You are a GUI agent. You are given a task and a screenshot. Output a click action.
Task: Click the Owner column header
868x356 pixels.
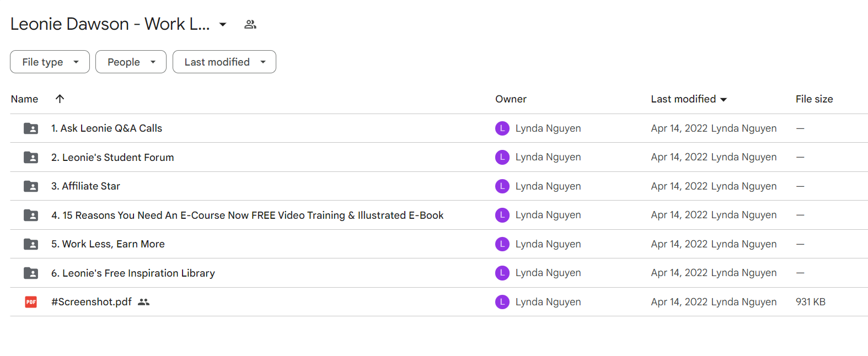point(511,99)
